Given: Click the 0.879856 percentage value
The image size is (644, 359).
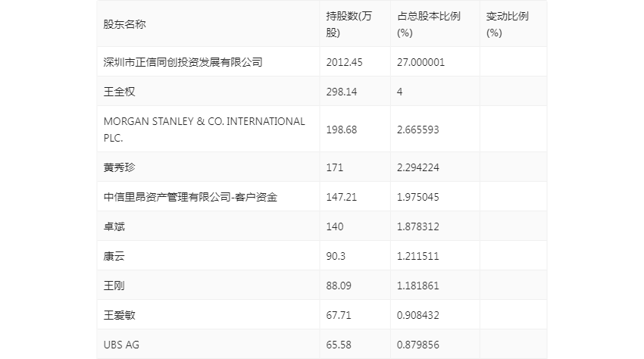Looking at the screenshot, I should click(417, 345).
